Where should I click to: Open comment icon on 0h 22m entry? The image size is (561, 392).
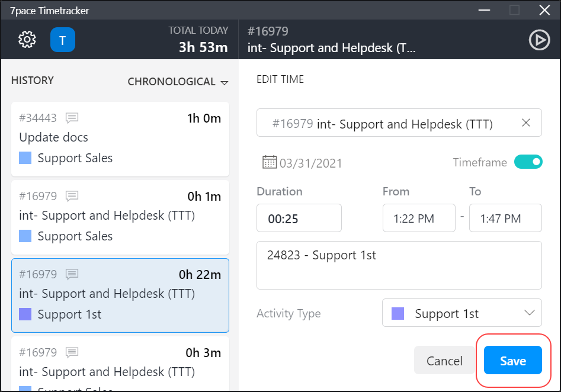click(x=72, y=274)
